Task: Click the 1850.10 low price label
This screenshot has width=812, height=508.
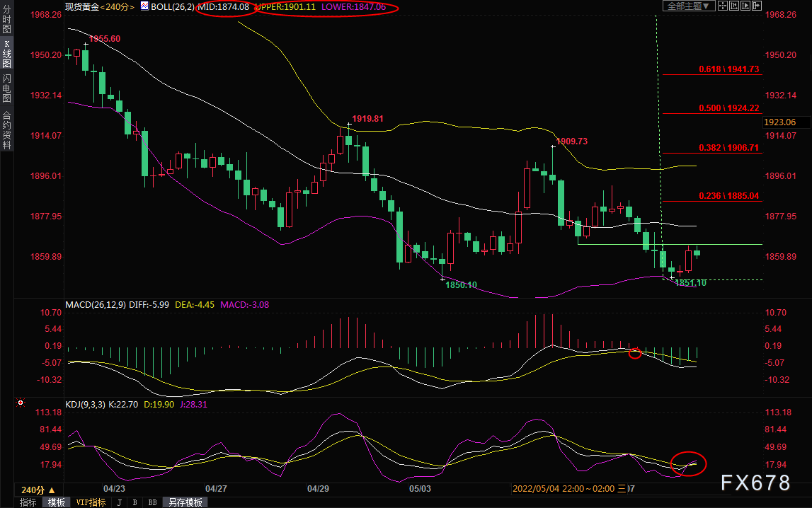Action: [x=461, y=285]
